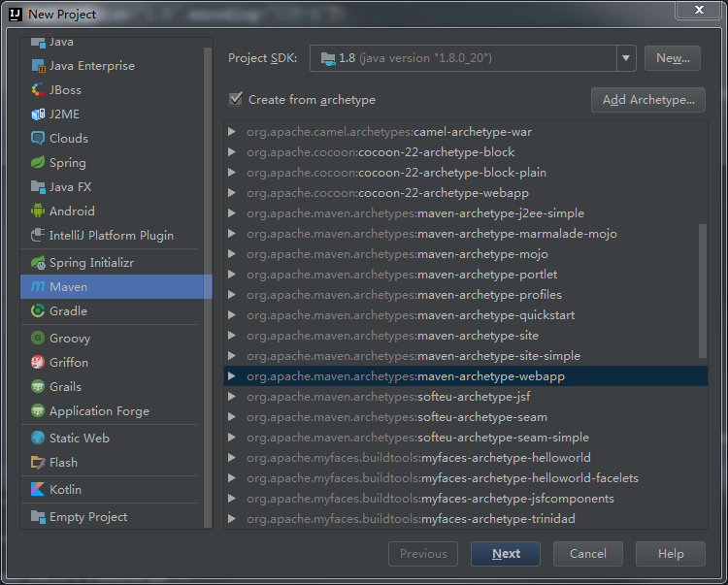This screenshot has width=728, height=585.
Task: Expand myfaces-archetype-trinidad node
Action: (x=232, y=518)
